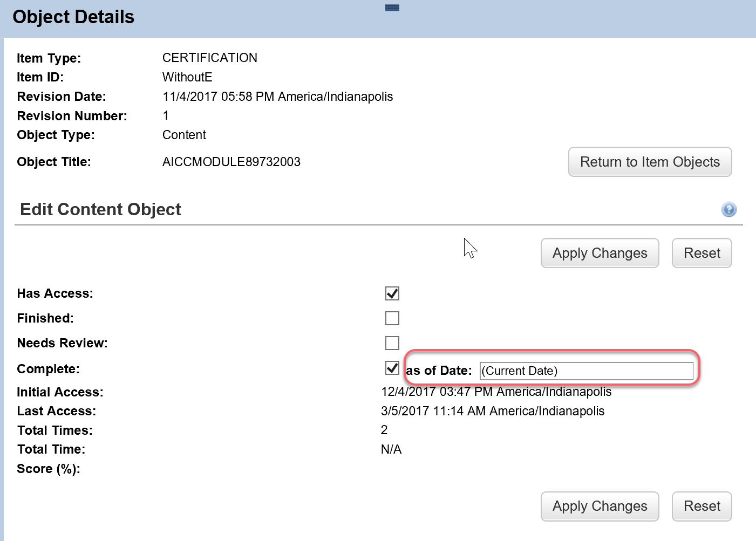Open the blue help question-mark icon
Screen dimensions: 756x541
click(728, 209)
